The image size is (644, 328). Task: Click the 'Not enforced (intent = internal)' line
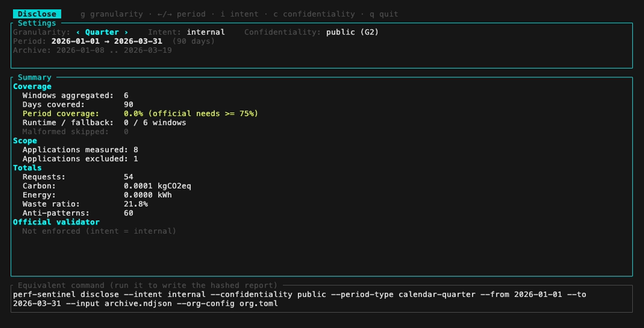pyautogui.click(x=99, y=231)
